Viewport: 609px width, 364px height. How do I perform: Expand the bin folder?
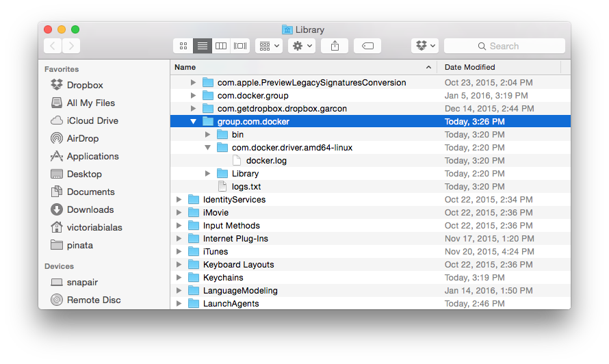(208, 135)
